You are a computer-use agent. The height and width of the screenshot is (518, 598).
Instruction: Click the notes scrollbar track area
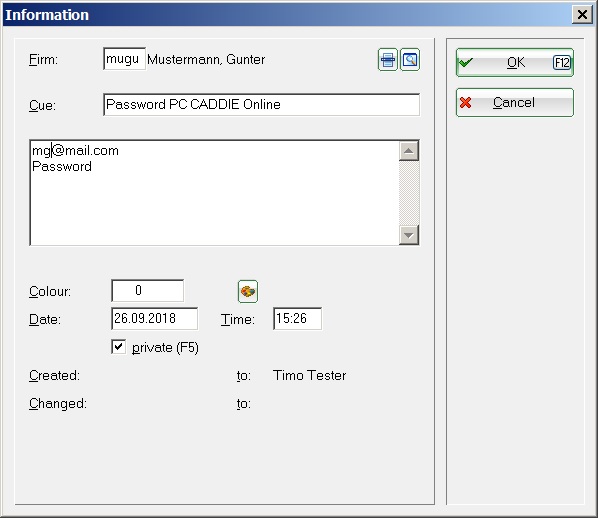(409, 193)
